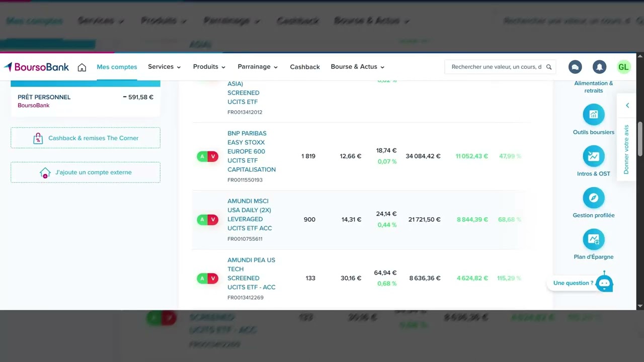Click green A button for Amundi MSCI USA Leveraged

pos(202,220)
